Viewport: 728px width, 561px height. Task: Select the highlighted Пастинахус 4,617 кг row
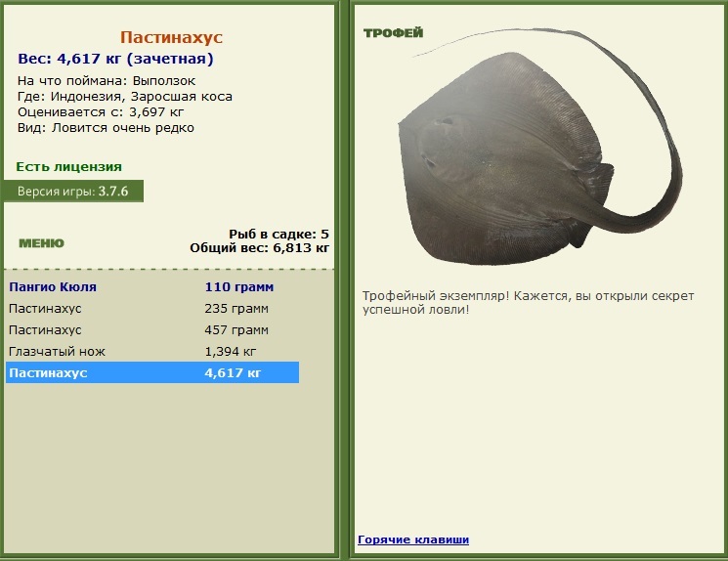point(152,372)
